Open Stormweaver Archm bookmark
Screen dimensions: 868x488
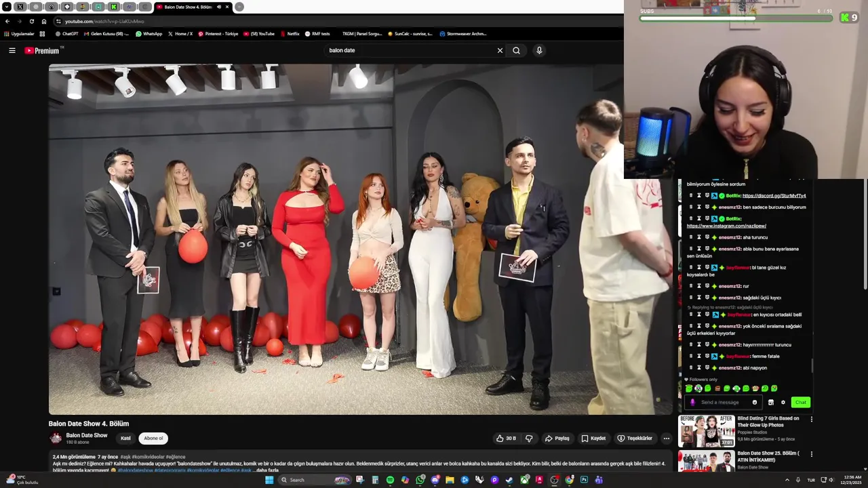click(x=462, y=34)
